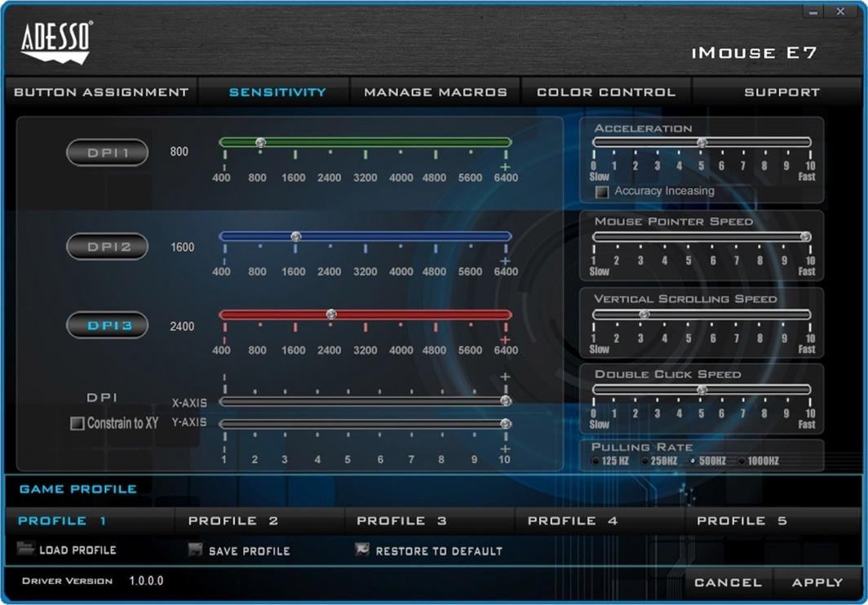
Task: Click the Restore to Default icon
Action: (362, 549)
